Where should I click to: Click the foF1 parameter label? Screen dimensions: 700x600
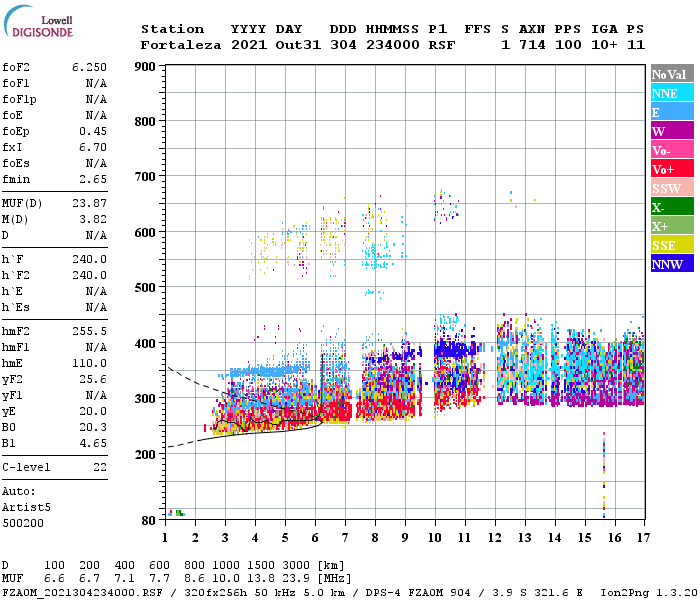tap(16, 83)
